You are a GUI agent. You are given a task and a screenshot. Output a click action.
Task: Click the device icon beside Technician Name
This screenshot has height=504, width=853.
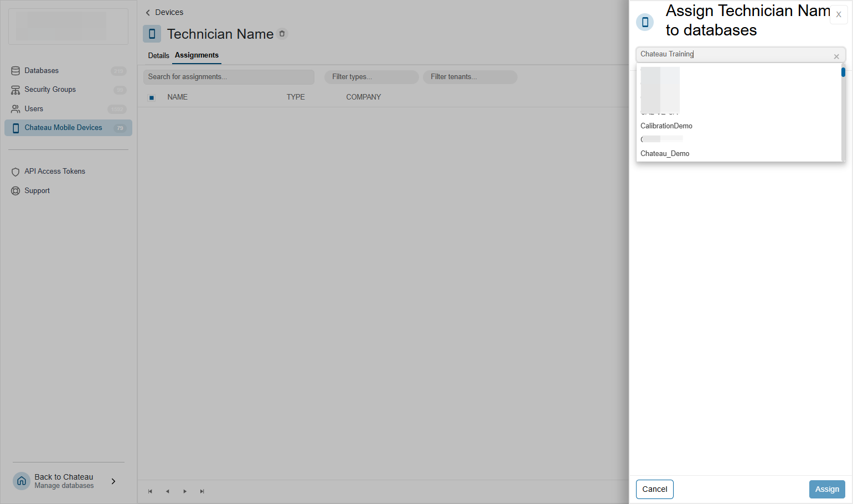[x=152, y=34]
